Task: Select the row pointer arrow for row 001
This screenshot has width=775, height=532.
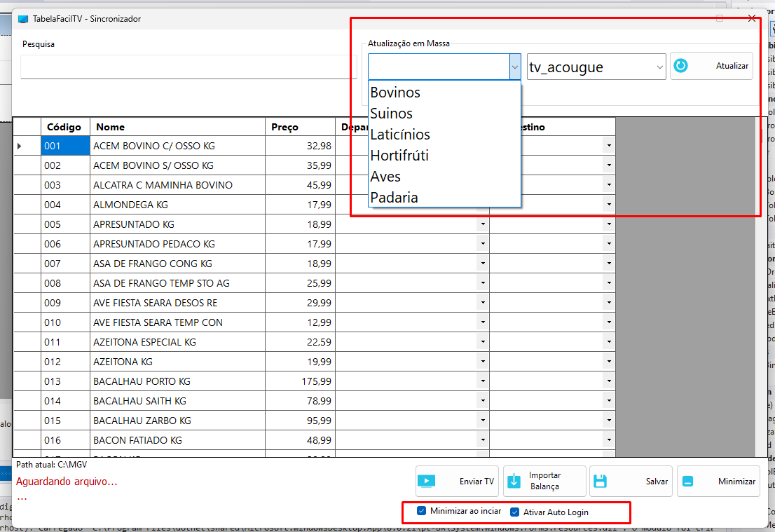Action: click(19, 146)
